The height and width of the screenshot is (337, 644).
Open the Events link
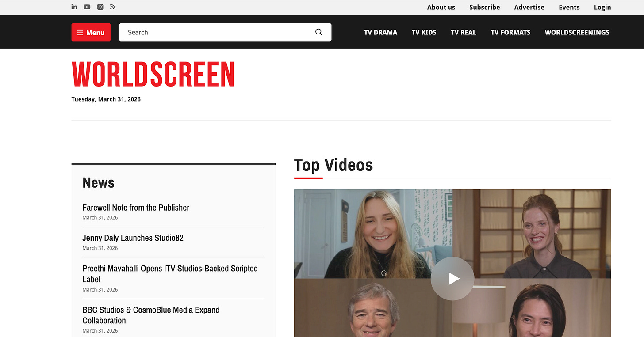569,7
